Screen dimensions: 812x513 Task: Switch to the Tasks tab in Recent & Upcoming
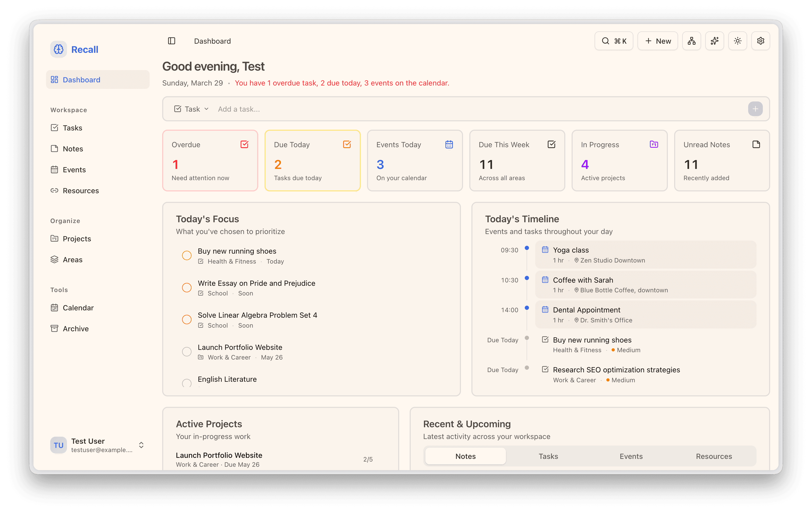548,456
